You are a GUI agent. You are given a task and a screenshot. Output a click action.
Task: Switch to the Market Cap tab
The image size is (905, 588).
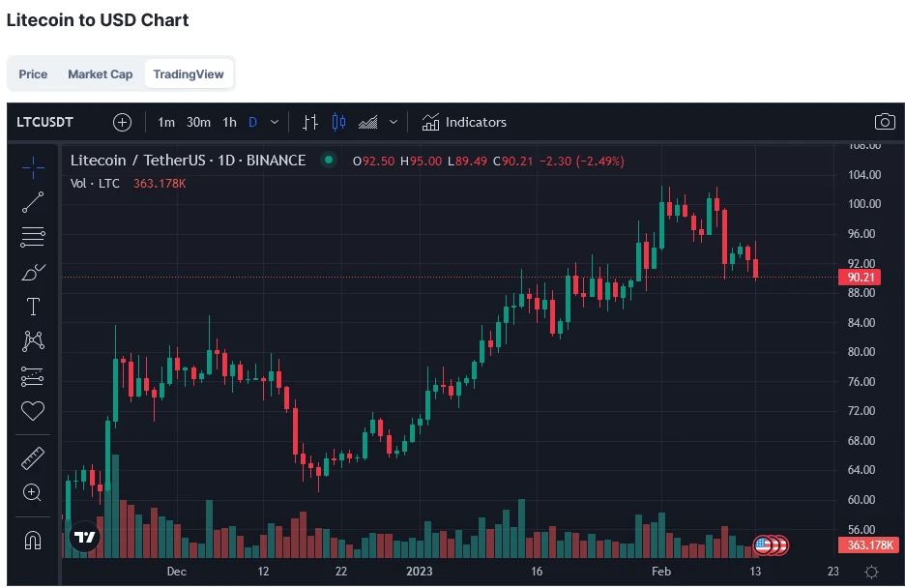tap(101, 73)
